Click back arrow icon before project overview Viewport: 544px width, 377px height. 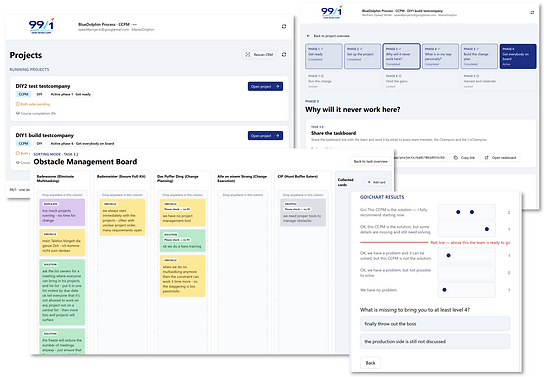[308, 36]
